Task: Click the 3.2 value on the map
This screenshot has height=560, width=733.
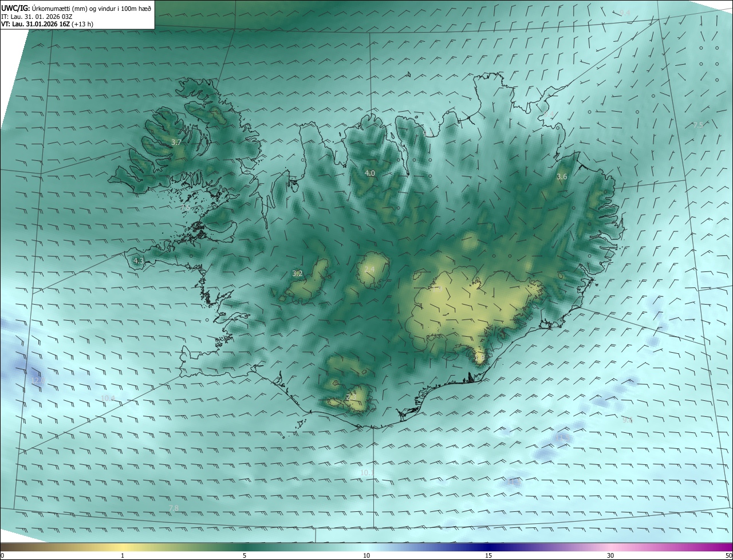Action: (297, 274)
